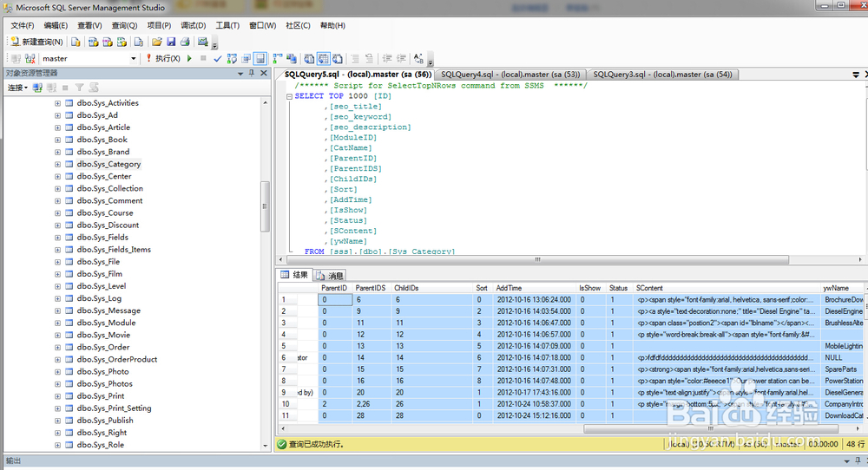This screenshot has height=470, width=868.
Task: Click the New Query button
Action: tap(37, 42)
